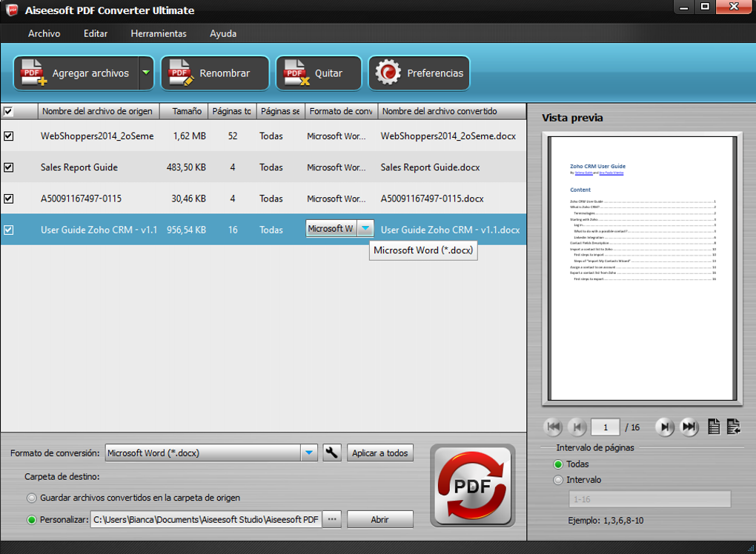Remove file with the Quitar button
Screen dimensions: 756x554
(x=318, y=73)
